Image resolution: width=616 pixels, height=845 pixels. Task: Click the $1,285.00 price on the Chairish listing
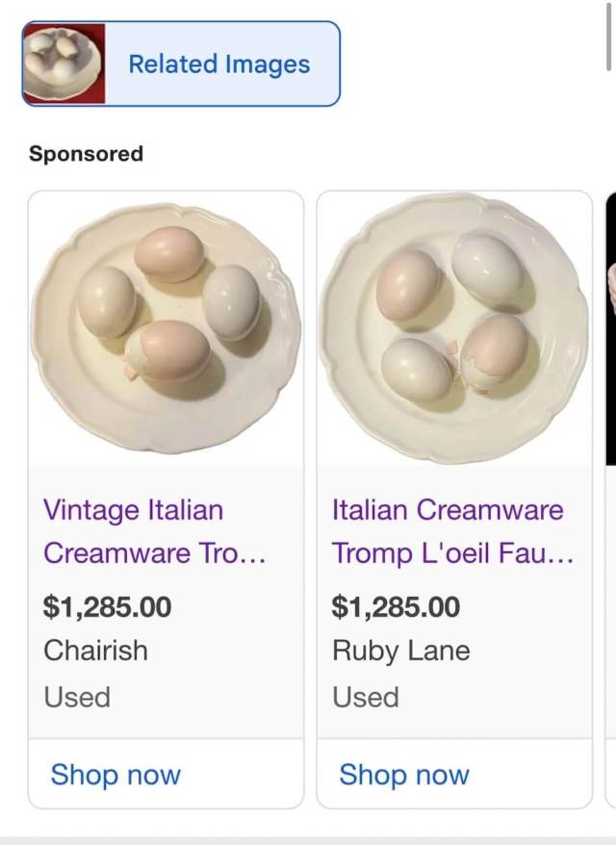tap(108, 607)
